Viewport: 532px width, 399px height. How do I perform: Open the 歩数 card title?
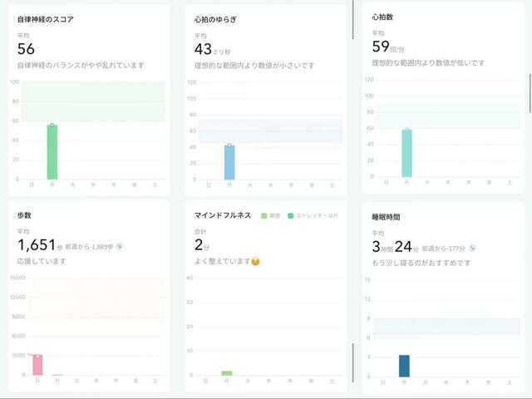pos(24,214)
